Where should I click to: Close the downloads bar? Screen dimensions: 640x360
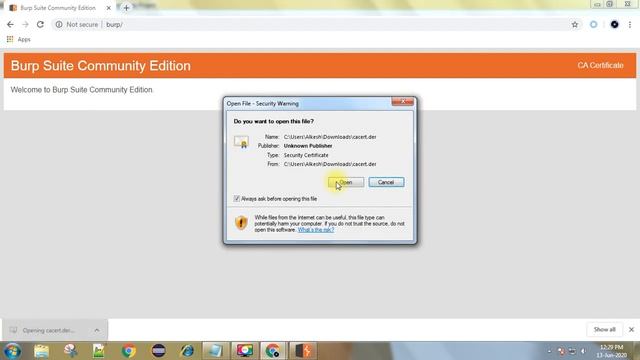631,329
